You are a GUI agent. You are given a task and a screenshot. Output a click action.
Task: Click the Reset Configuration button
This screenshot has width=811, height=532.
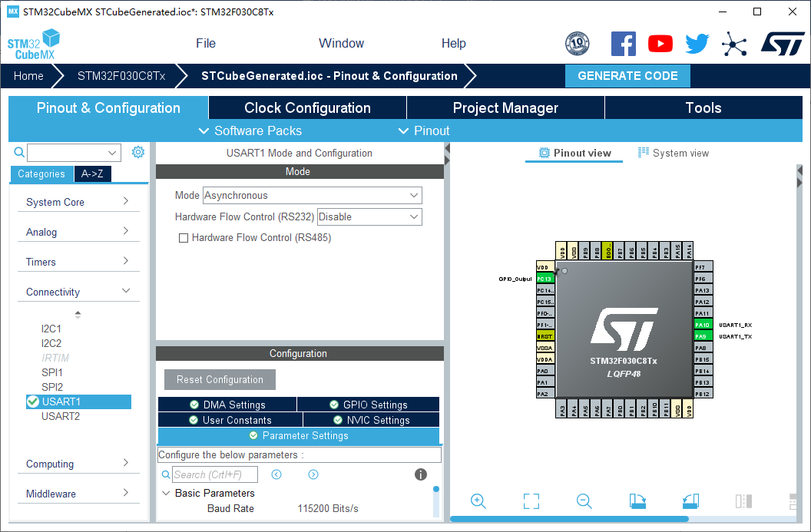(x=220, y=379)
